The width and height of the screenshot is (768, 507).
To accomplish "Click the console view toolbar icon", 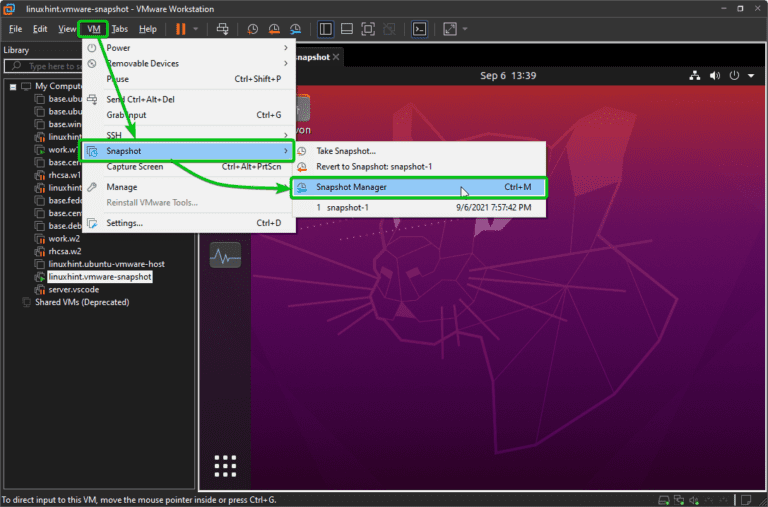I will tap(419, 29).
